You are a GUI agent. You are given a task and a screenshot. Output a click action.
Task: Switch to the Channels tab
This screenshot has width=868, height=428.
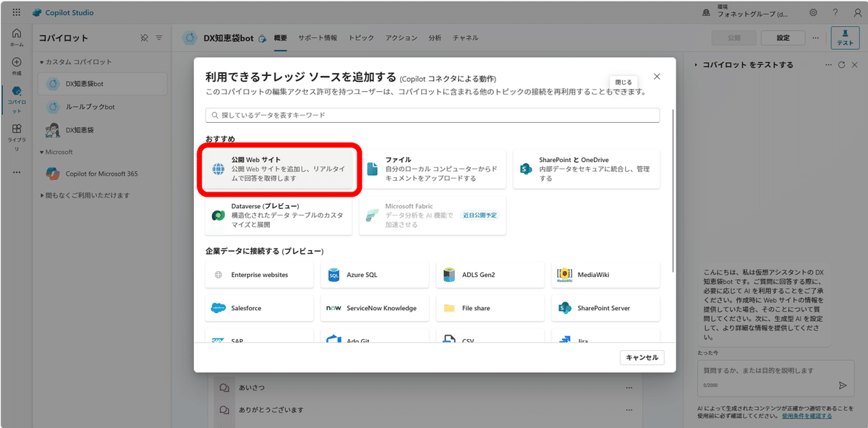click(x=465, y=38)
